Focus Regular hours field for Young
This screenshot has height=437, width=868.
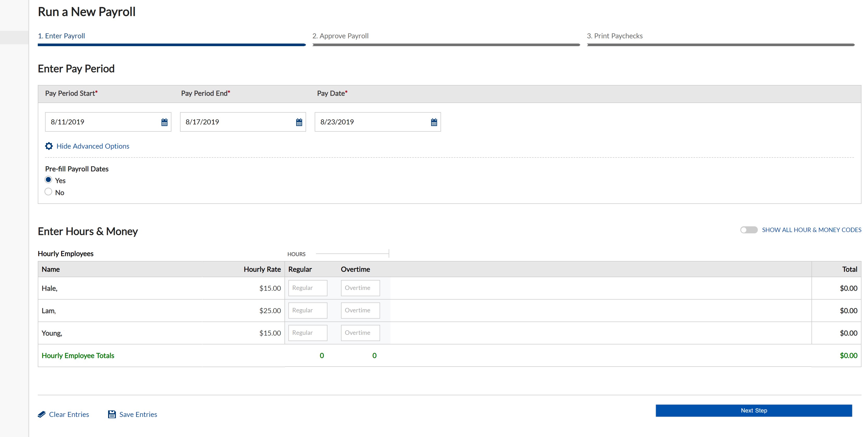click(x=308, y=333)
